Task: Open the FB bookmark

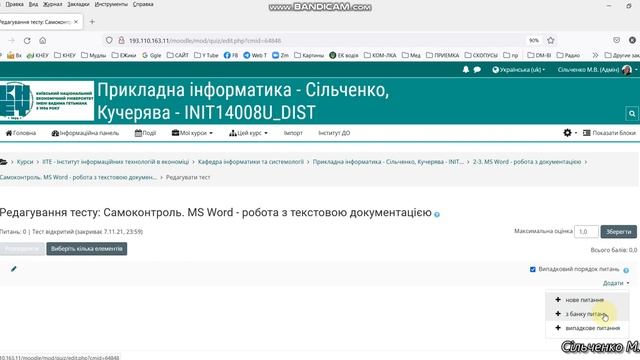Action: click(231, 55)
